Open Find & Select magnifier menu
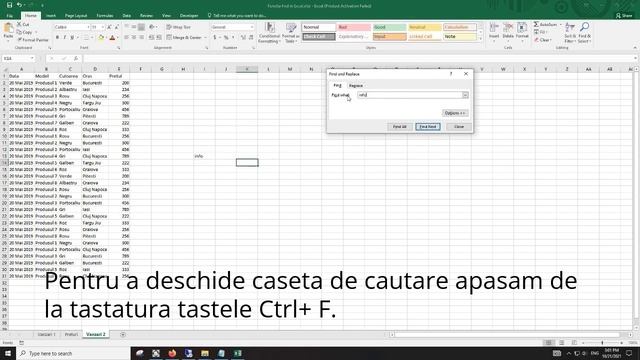 (x=584, y=33)
